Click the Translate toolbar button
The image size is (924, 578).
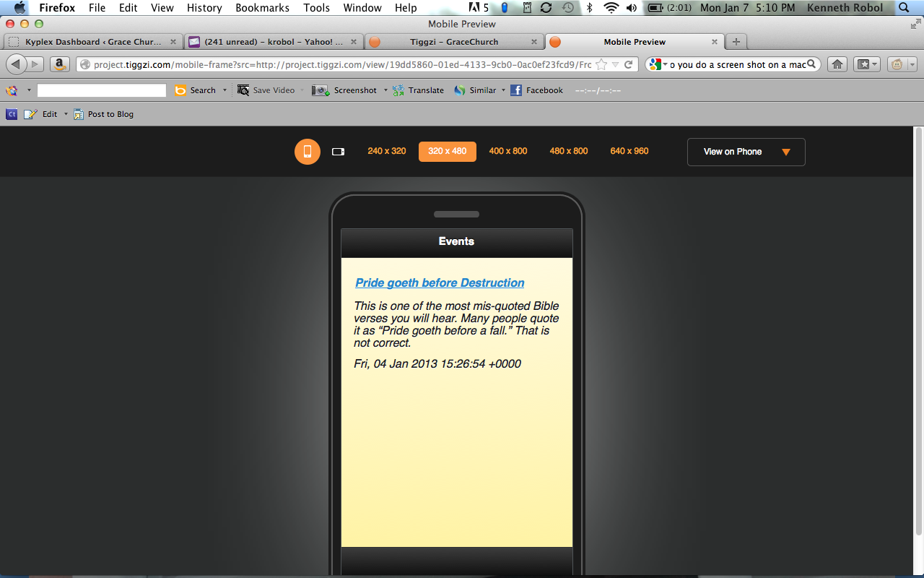419,90
